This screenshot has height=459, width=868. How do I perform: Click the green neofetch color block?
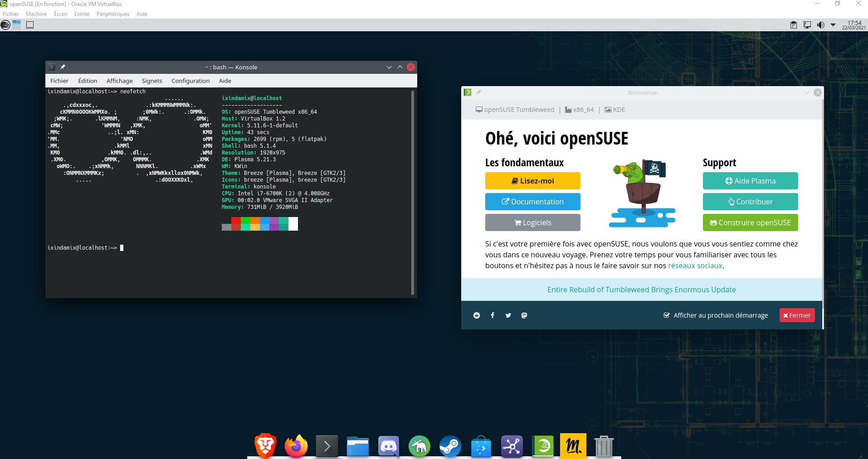point(245,220)
